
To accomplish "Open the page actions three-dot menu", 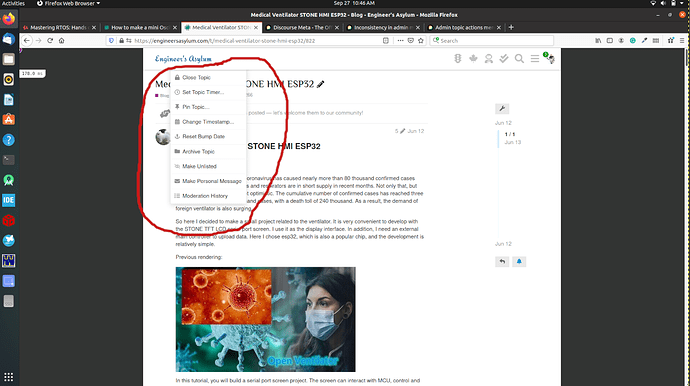I will 400,40.
